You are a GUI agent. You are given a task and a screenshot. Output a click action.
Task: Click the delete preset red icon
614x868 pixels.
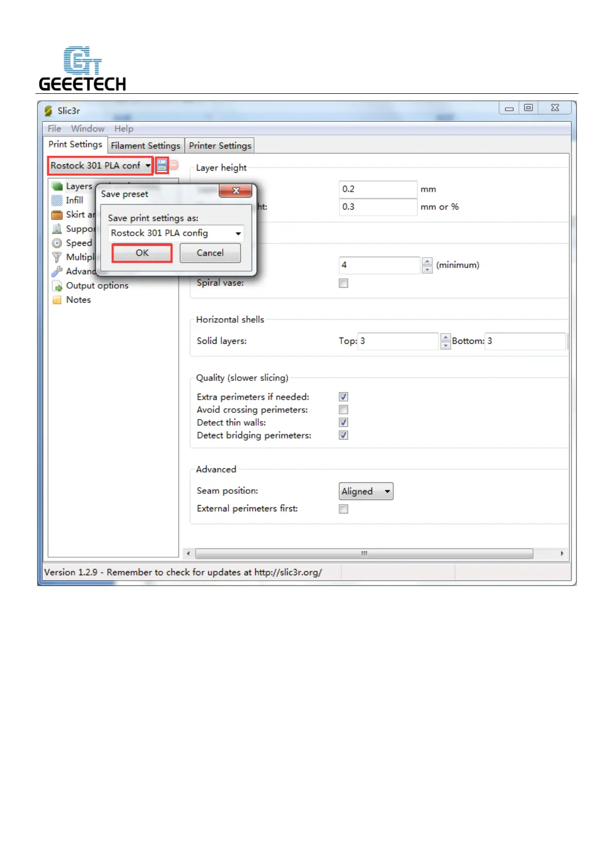point(174,165)
